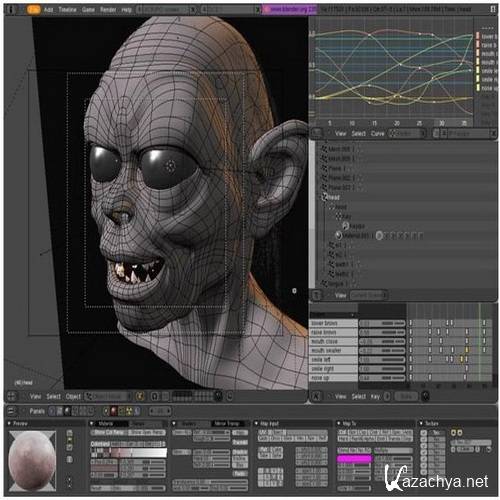Select the teeth1 object in outliner
Image resolution: width=500 pixels, height=500 pixels.
338,264
